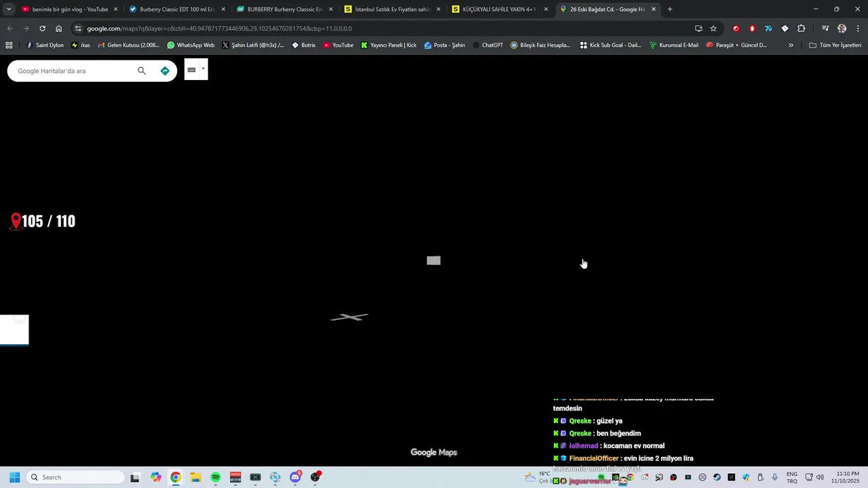
Task: Open the tab search dropdown at far left
Action: pos(9,9)
